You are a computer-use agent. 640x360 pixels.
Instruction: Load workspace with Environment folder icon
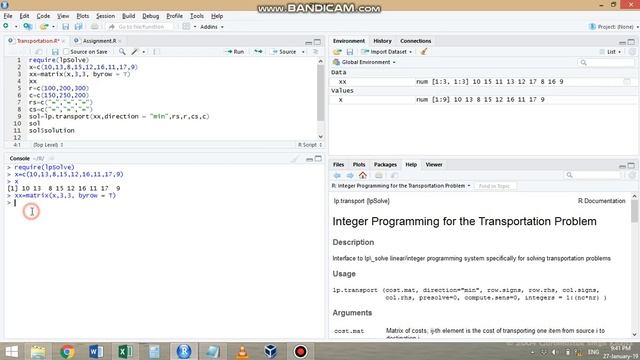(337, 52)
